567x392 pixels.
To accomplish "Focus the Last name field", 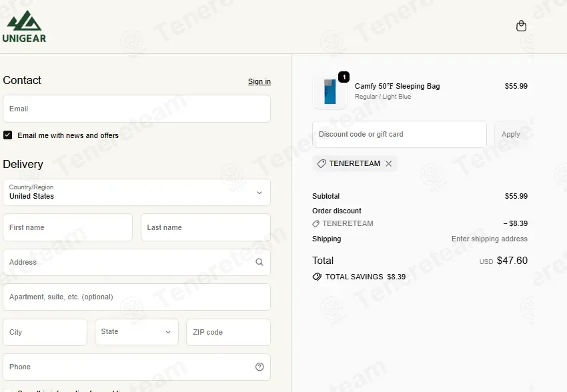I will [x=205, y=227].
